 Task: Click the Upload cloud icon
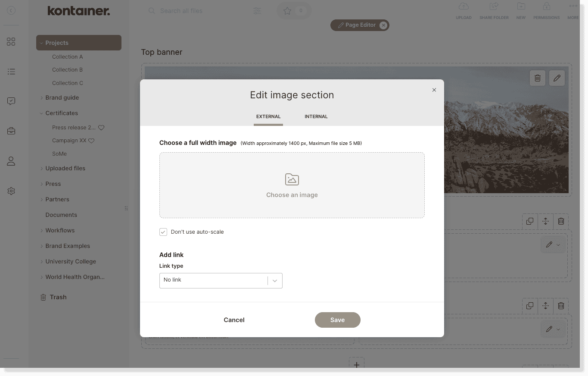click(464, 6)
